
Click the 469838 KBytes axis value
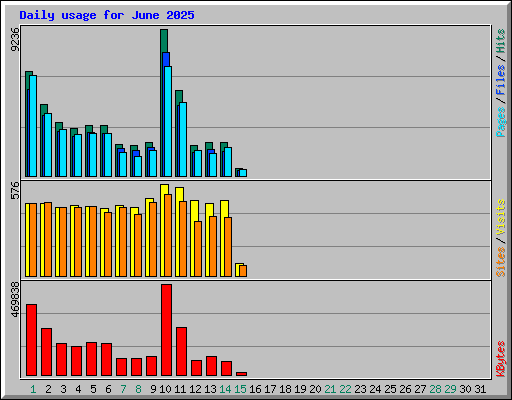[x=15, y=300]
